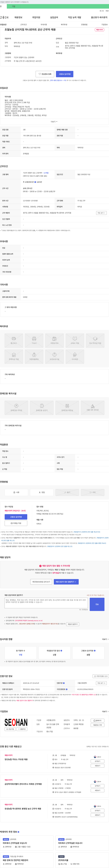Jump to 우대사항 section tab

[44, 25]
